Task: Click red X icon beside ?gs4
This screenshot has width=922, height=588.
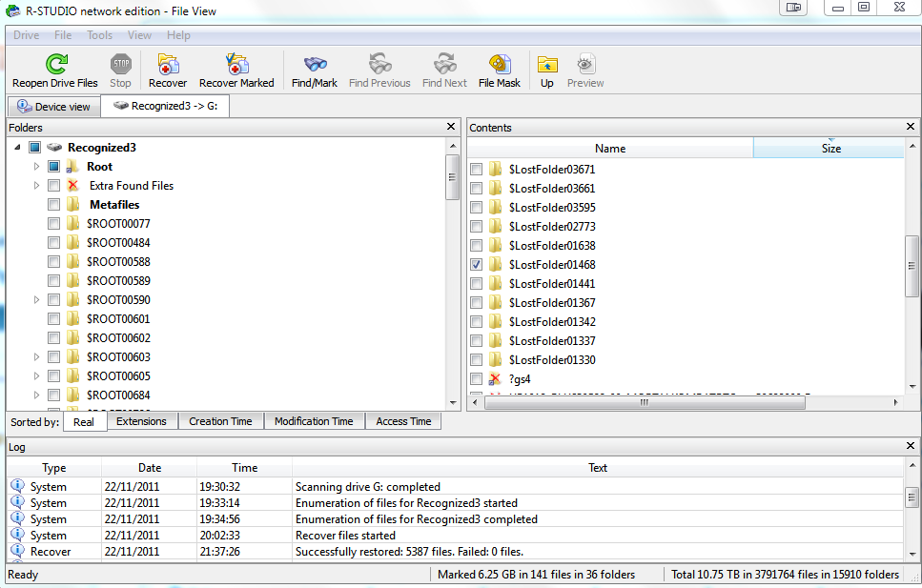Action: pos(495,379)
